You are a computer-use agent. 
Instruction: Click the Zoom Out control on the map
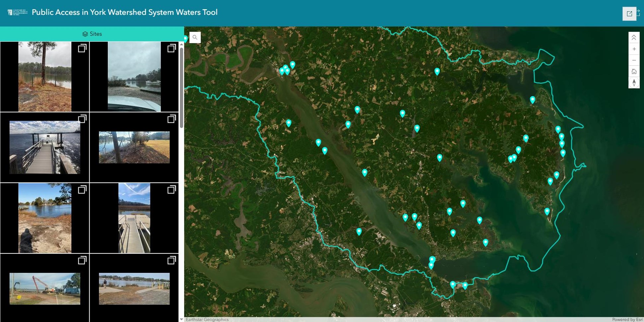pyautogui.click(x=634, y=60)
